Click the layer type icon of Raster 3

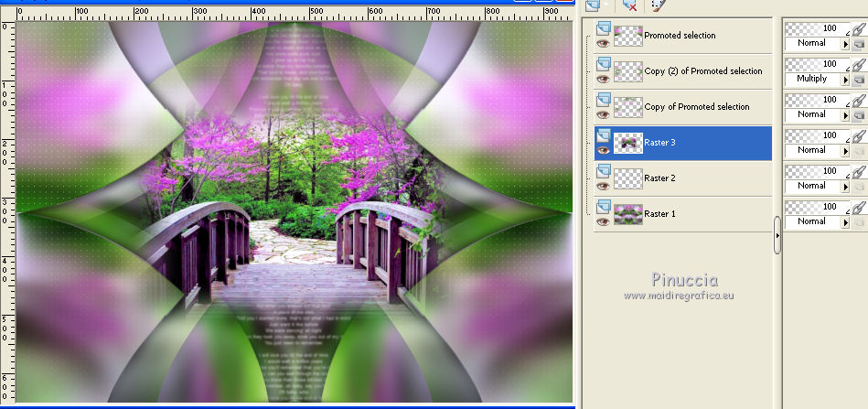tap(603, 135)
